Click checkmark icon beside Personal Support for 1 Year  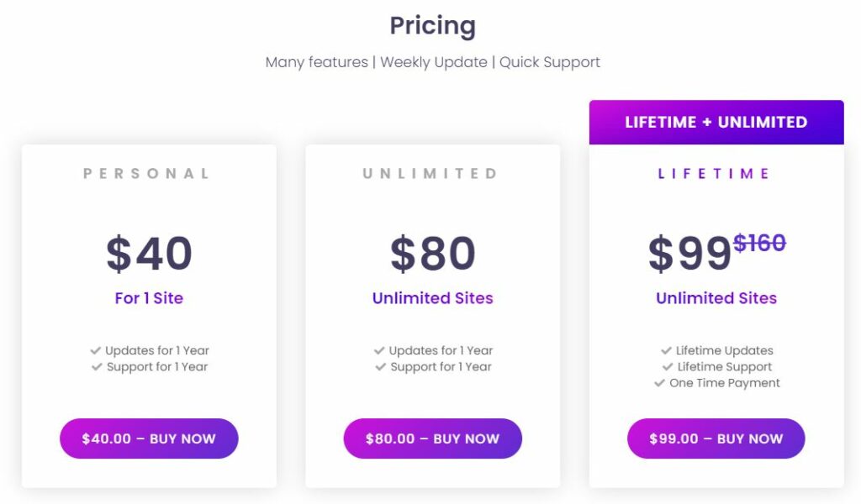click(97, 366)
